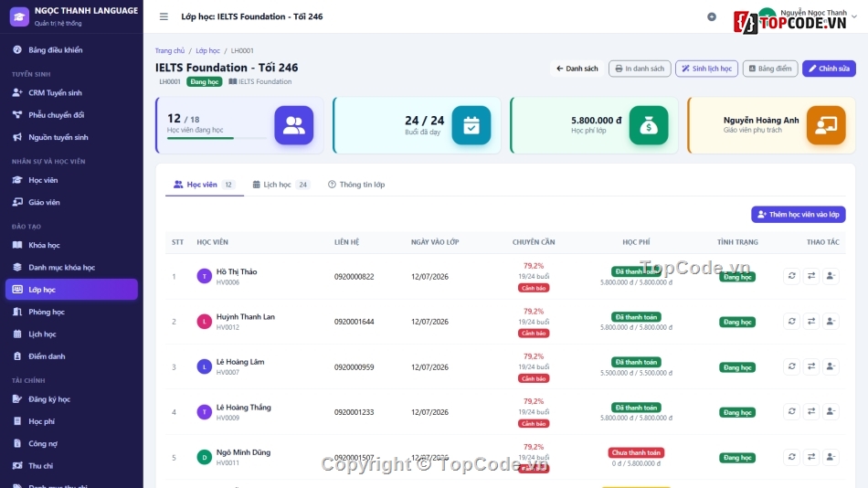Image resolution: width=868 pixels, height=488 pixels.
Task: Open Bảng điều khiển dashboard
Action: click(71, 50)
